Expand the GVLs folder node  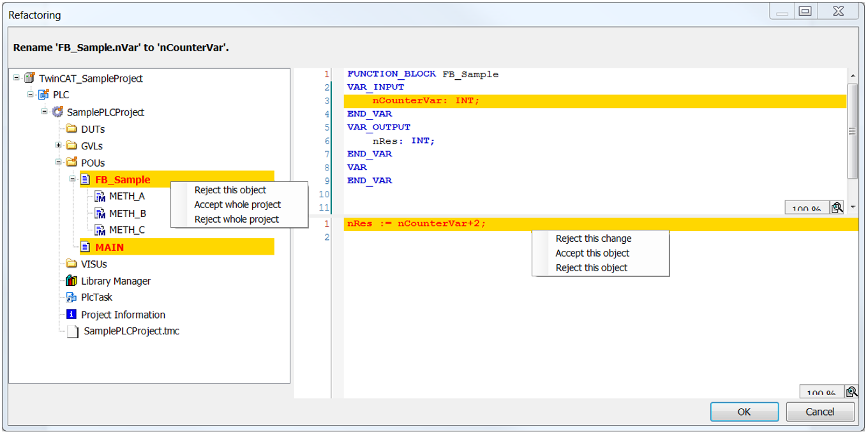pos(58,145)
